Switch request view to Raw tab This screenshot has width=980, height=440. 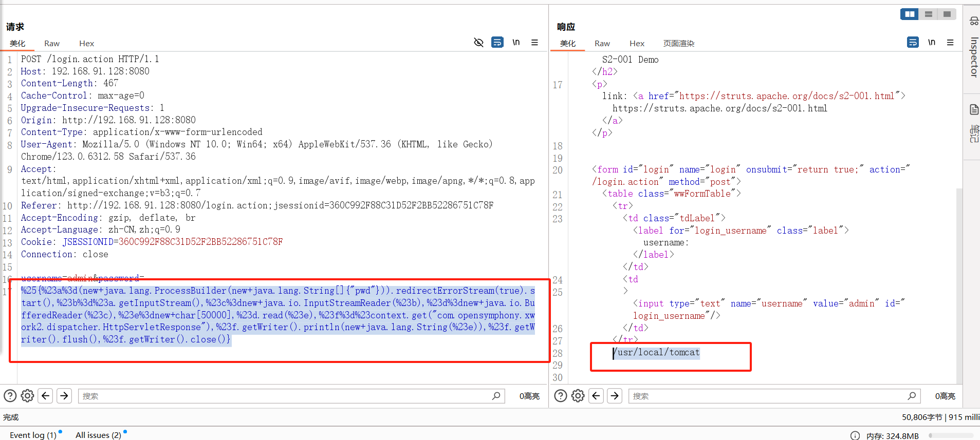52,44
